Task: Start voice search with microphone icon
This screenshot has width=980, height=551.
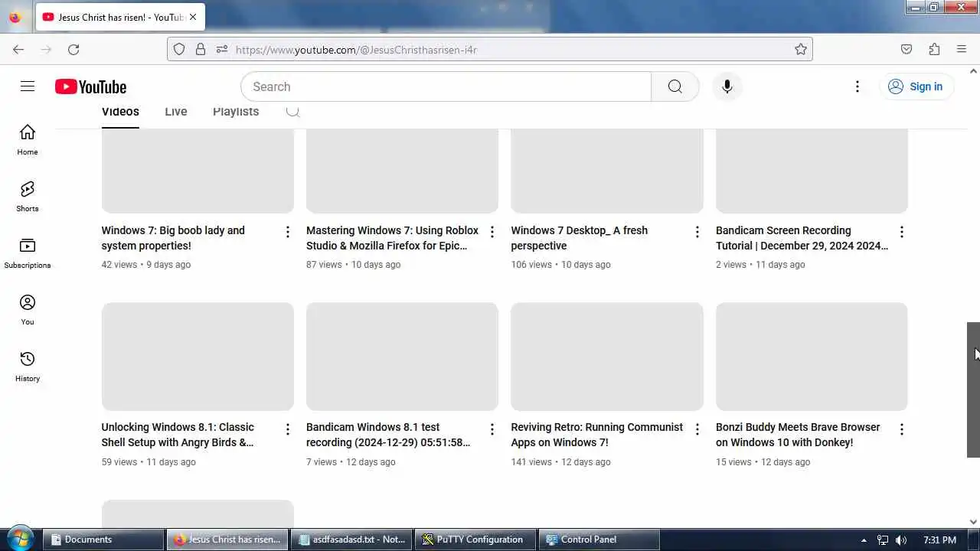Action: click(x=727, y=86)
